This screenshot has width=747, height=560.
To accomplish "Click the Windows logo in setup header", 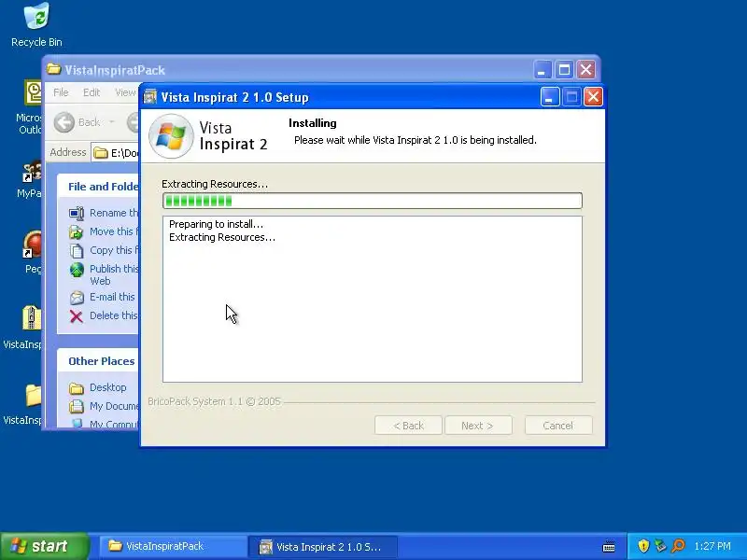I will tap(171, 136).
